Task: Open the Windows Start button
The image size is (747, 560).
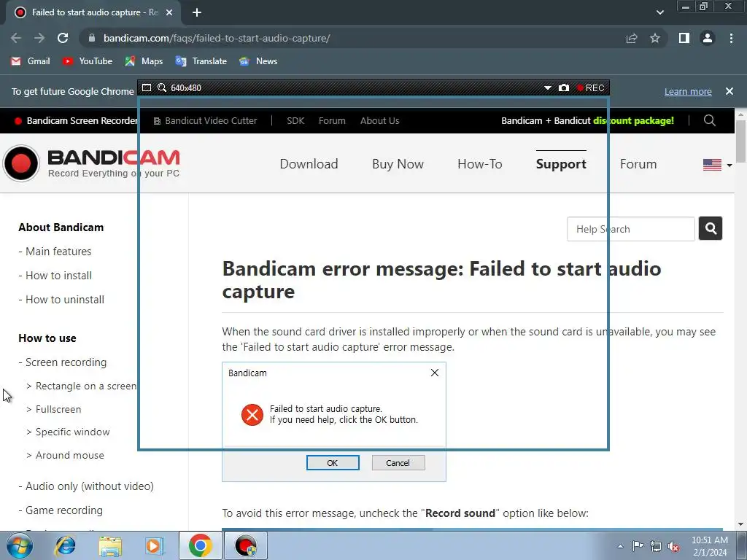Action: [18, 545]
